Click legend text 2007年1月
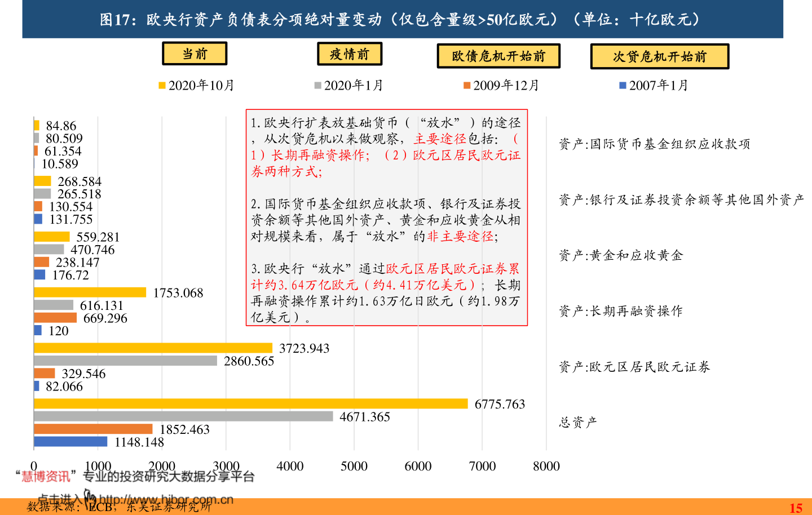 [659, 86]
